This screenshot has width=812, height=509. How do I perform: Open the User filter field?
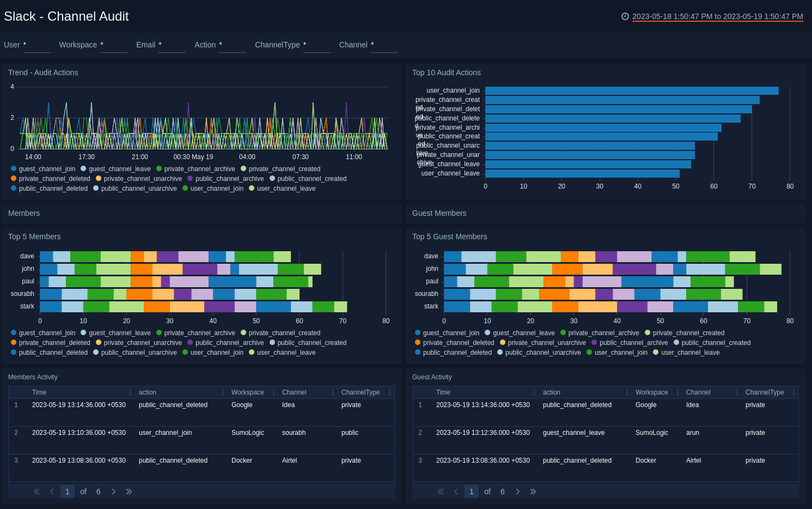(x=36, y=48)
